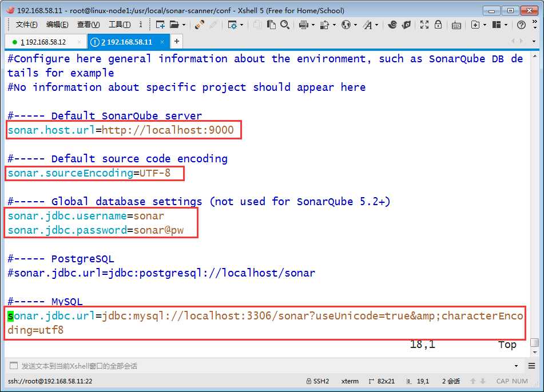Viewport: 544px width, 392px height.
Task: Expand the layout dropdown arrow
Action: (506, 25)
